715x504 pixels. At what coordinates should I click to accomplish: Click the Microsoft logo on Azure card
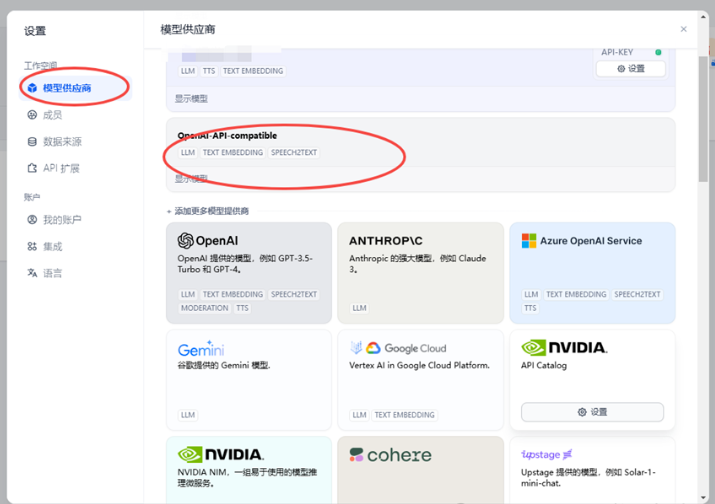pyautogui.click(x=529, y=241)
